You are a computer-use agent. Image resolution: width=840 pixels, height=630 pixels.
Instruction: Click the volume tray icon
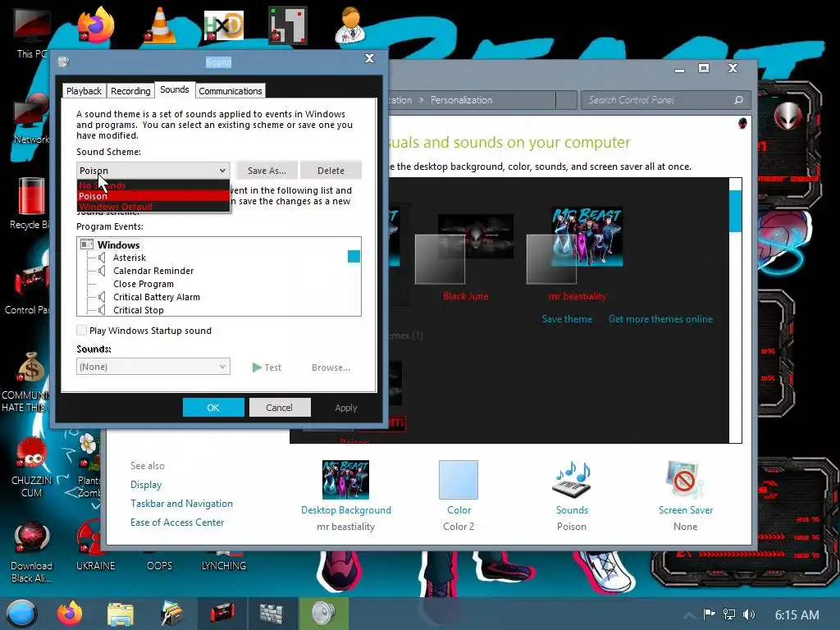tap(750, 614)
